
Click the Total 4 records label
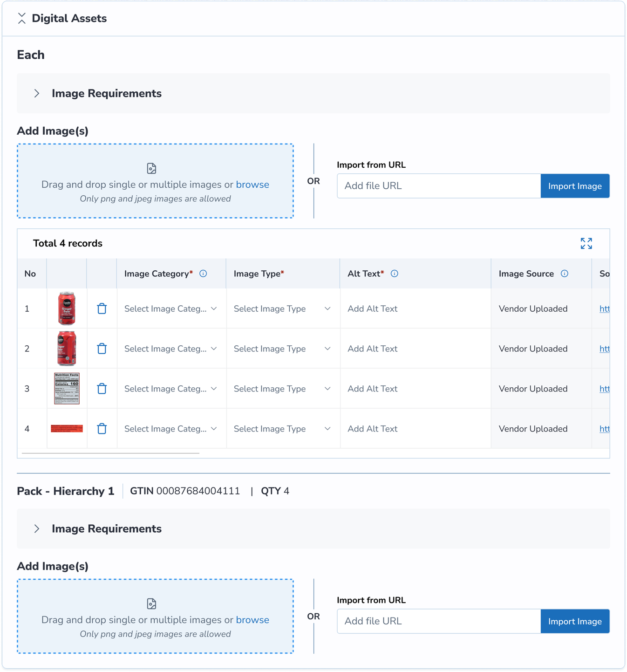tap(68, 243)
